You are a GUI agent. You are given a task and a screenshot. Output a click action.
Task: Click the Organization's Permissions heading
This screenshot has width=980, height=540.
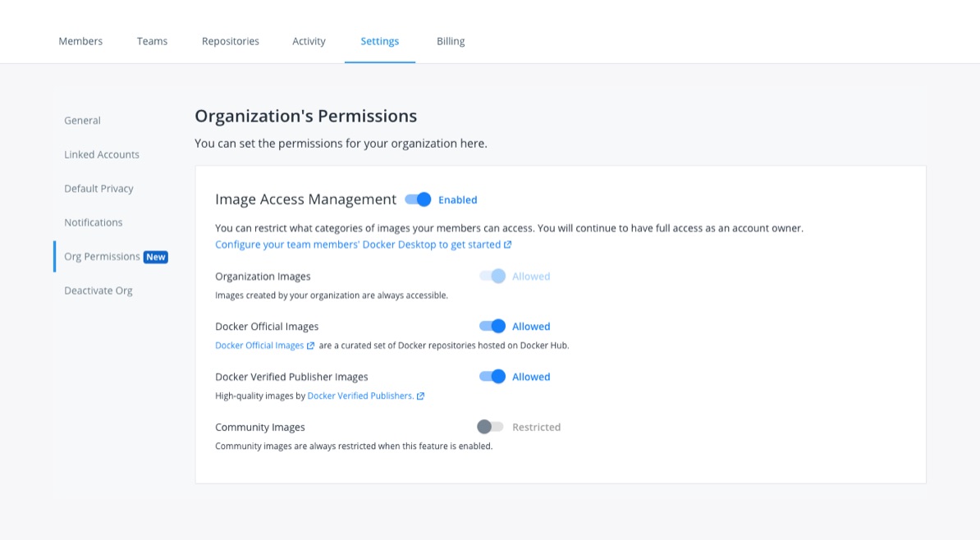coord(305,117)
